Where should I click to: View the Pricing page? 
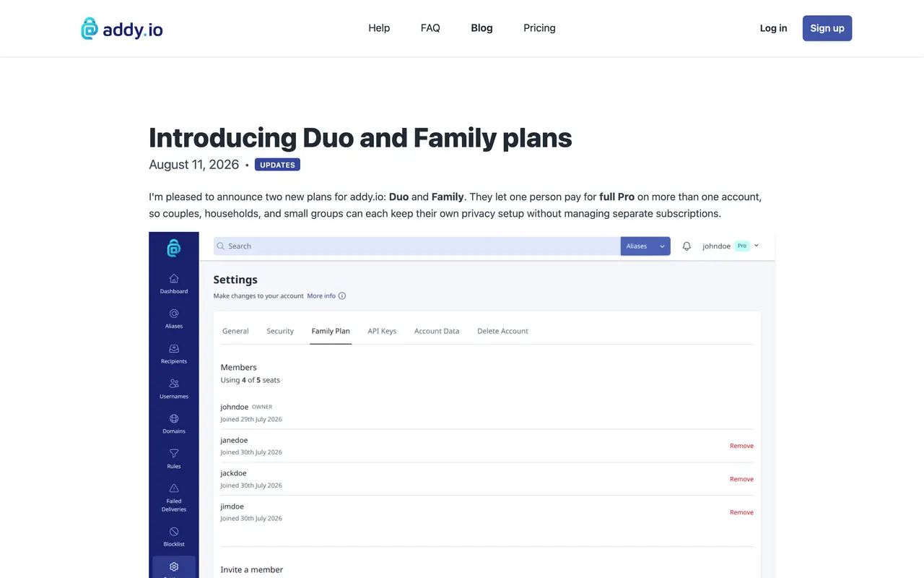(539, 28)
